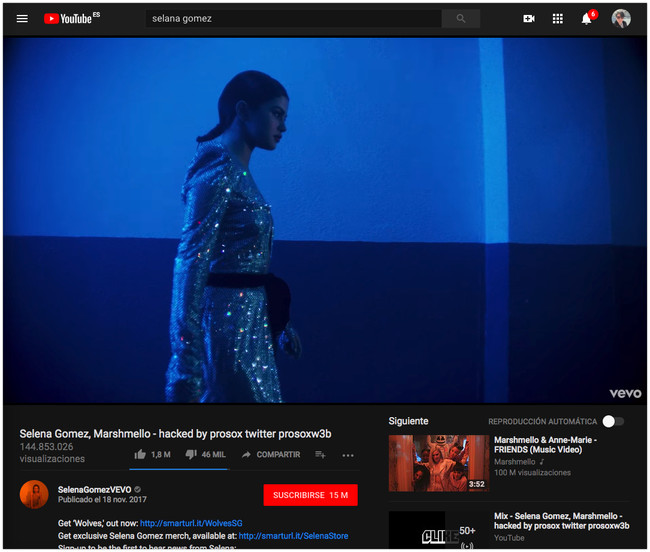Open the smarturl.it/WolvesSG link

pos(191,523)
